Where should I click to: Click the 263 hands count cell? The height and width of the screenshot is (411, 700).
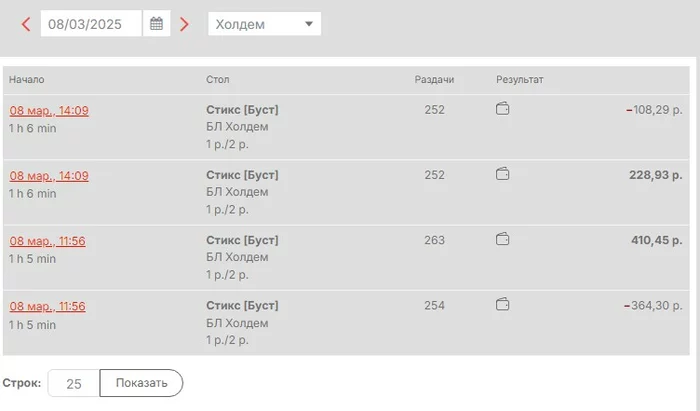click(x=434, y=240)
